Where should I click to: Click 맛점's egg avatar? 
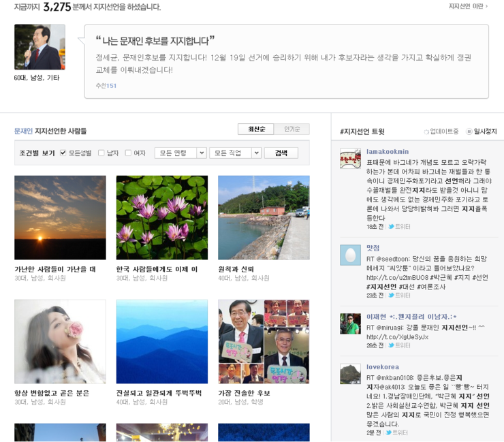(x=350, y=255)
